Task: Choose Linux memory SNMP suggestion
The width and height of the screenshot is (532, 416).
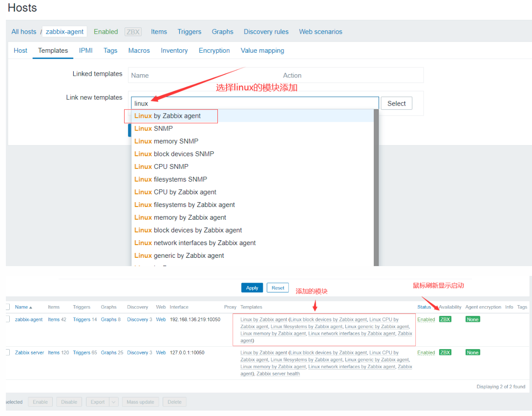Action: [x=253, y=141]
